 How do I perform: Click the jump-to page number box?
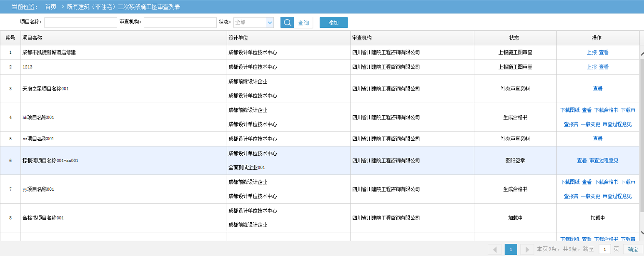(604, 249)
